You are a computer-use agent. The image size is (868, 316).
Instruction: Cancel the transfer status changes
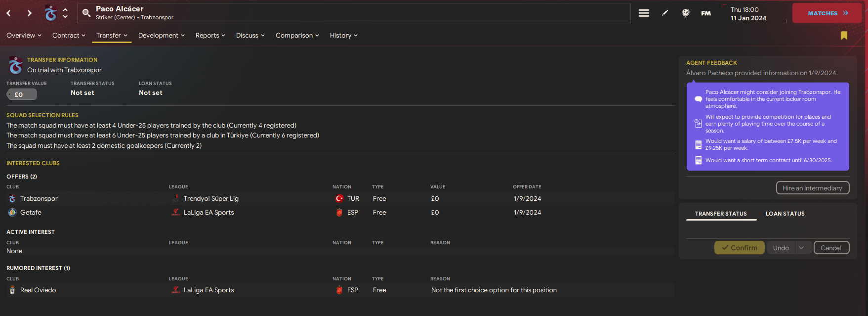point(830,248)
